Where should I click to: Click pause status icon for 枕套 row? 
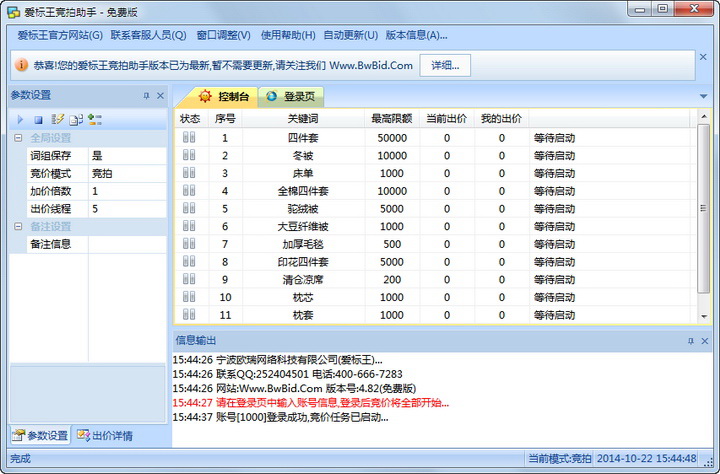pos(189,315)
